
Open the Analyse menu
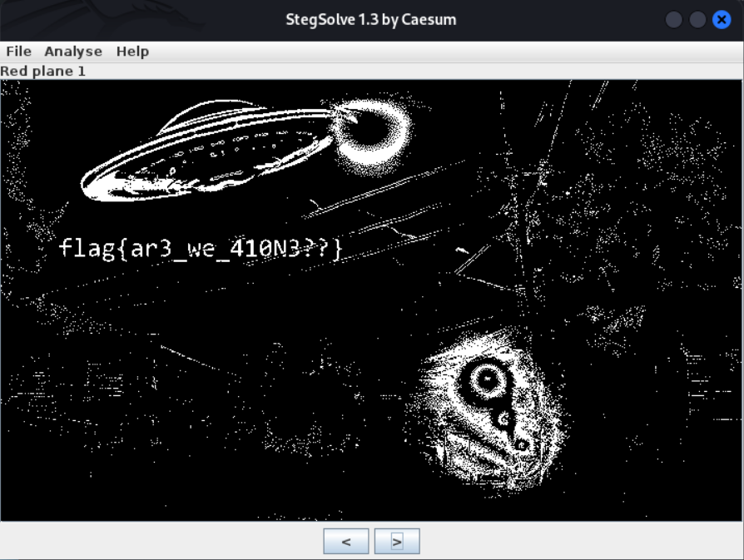[73, 51]
